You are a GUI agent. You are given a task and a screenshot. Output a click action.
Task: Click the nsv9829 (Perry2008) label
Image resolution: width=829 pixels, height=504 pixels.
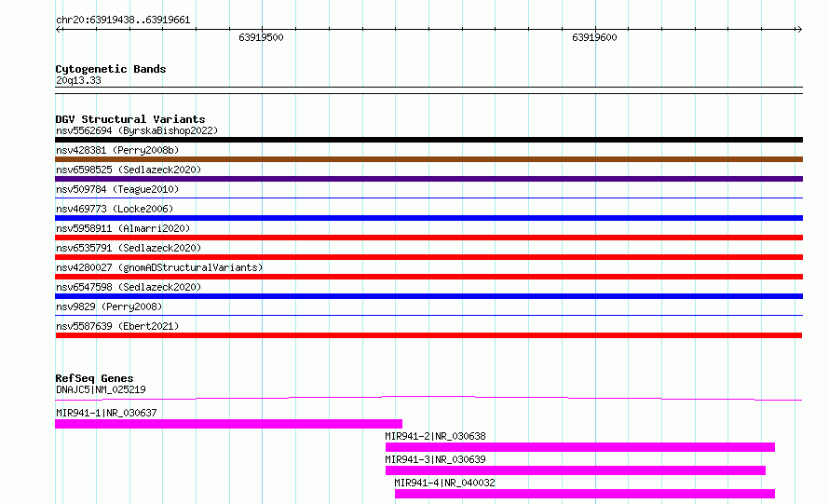[x=109, y=306]
